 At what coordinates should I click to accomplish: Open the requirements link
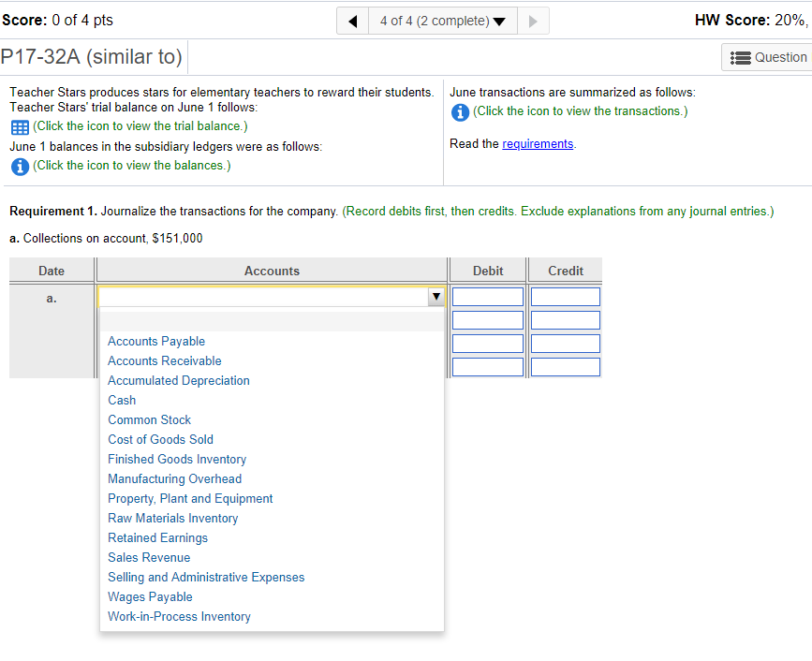[x=538, y=144]
